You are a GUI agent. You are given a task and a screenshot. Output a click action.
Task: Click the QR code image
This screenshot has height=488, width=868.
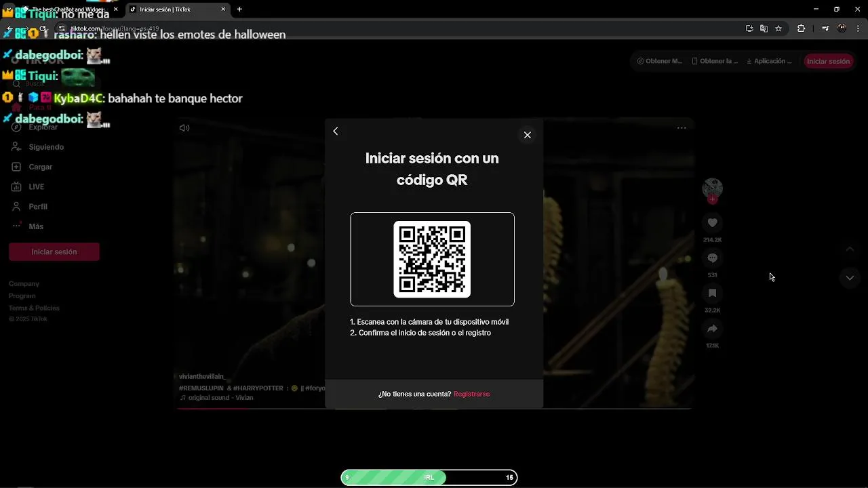pyautogui.click(x=432, y=259)
